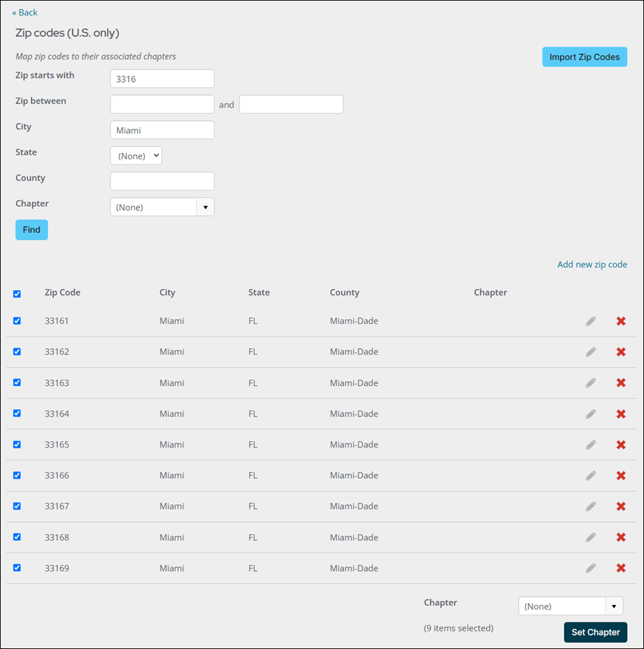Uncheck the 33161 row checkbox

tap(17, 320)
